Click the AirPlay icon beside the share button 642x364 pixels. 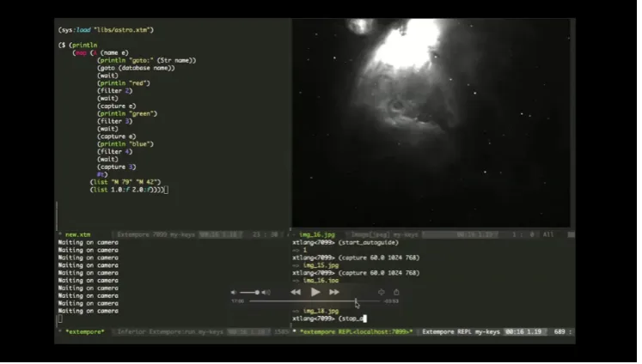tap(383, 294)
